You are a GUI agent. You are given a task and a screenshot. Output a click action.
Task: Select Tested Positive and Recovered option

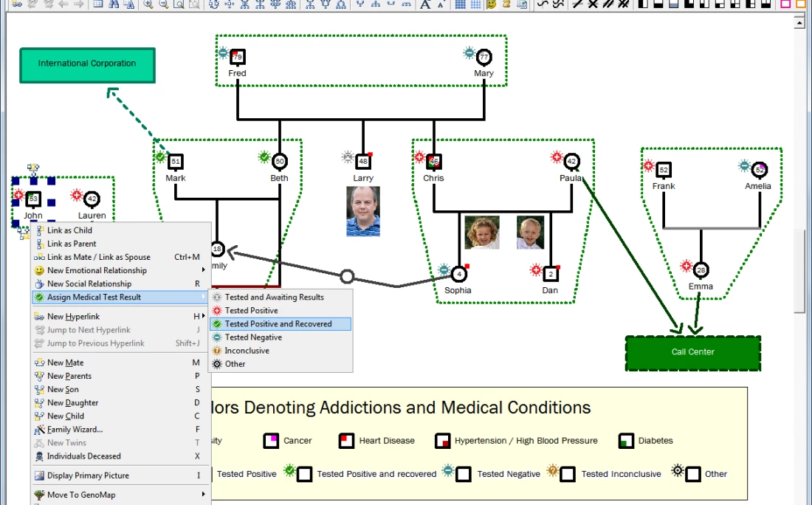278,324
